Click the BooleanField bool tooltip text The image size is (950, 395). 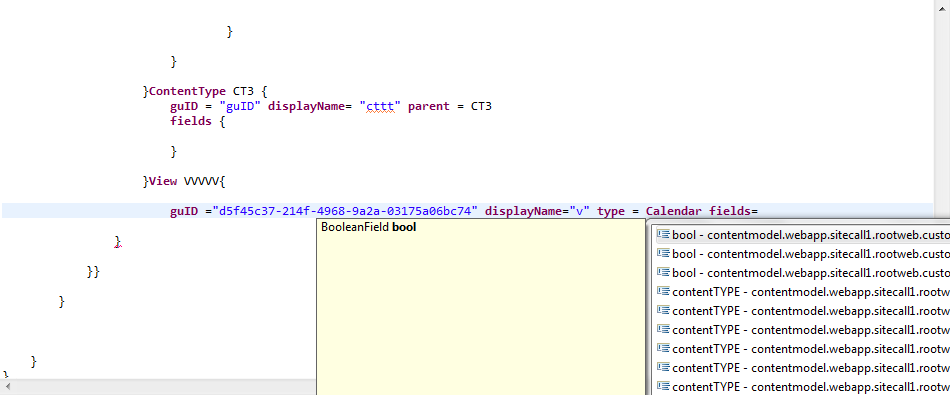coord(368,228)
